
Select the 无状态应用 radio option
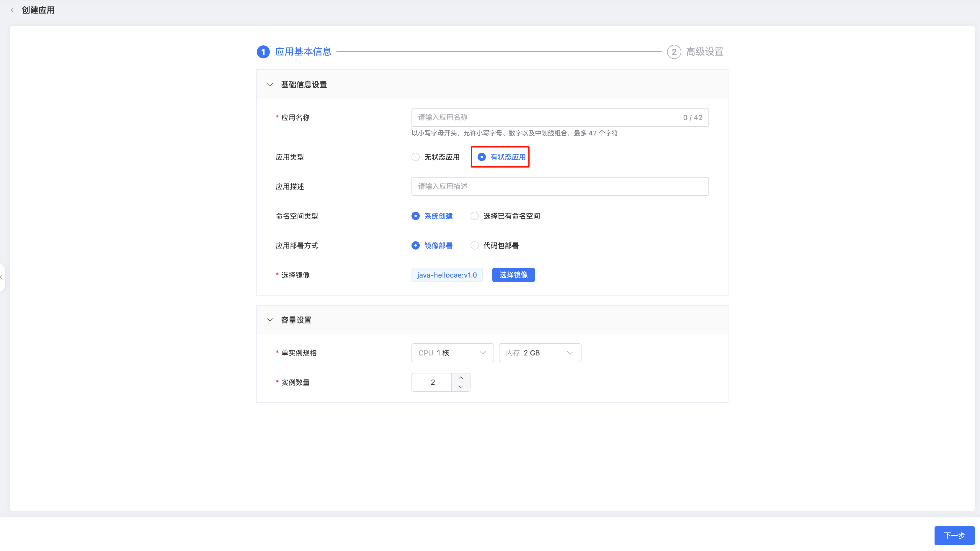(x=415, y=157)
